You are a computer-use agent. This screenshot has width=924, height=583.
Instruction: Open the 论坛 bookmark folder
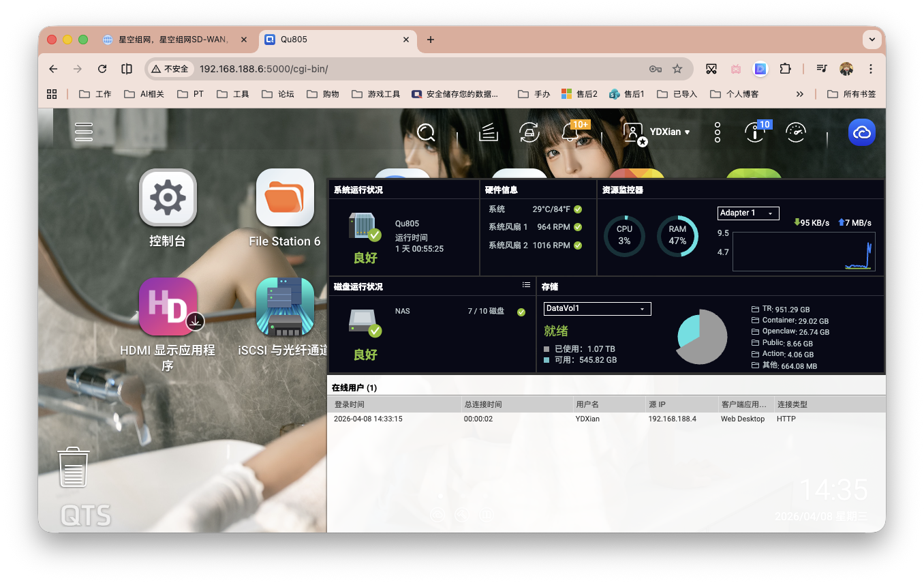pyautogui.click(x=279, y=94)
